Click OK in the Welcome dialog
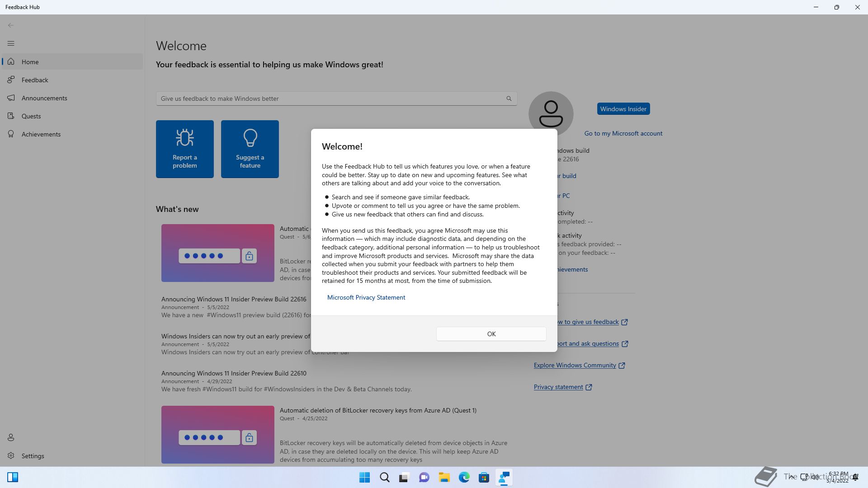The image size is (868, 488). pyautogui.click(x=491, y=334)
